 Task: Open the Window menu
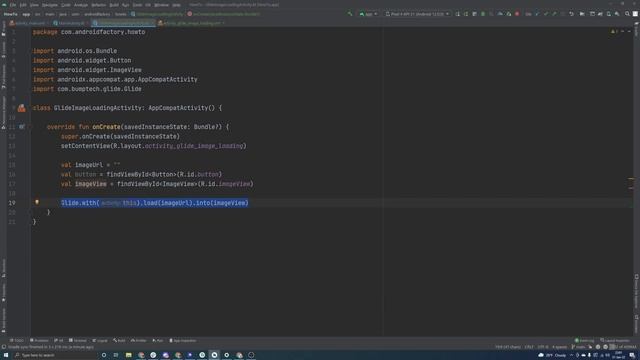[162, 5]
